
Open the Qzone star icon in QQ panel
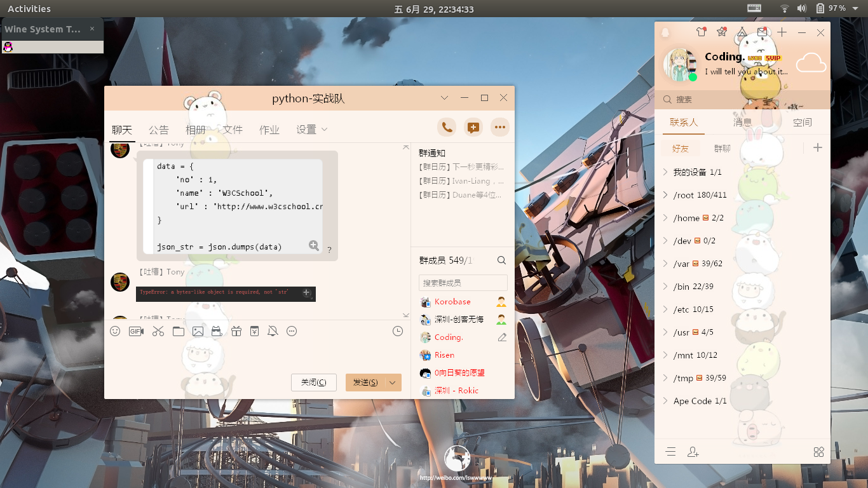click(721, 32)
